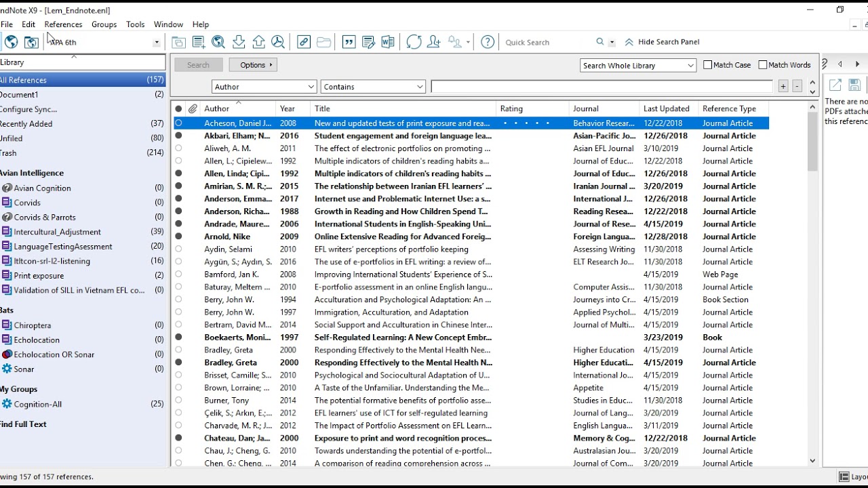The width and height of the screenshot is (868, 488).
Task: Click the previous reference left arrow
Action: tap(840, 64)
